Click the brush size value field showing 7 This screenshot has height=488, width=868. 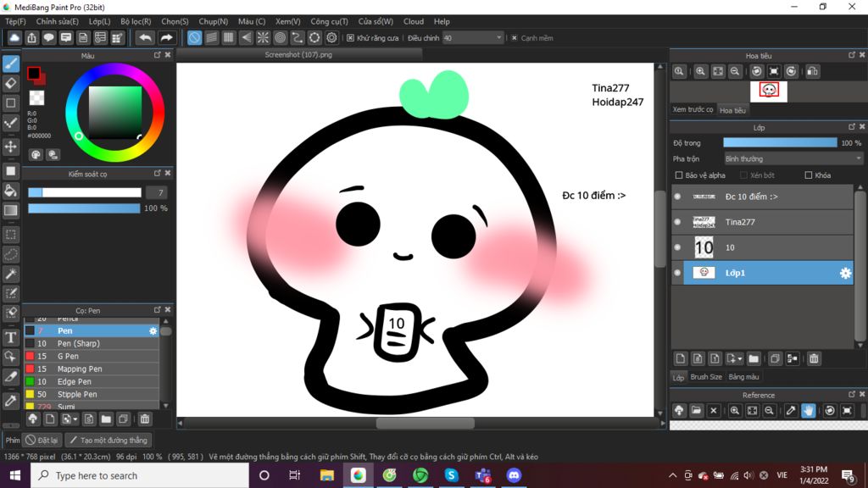click(156, 192)
